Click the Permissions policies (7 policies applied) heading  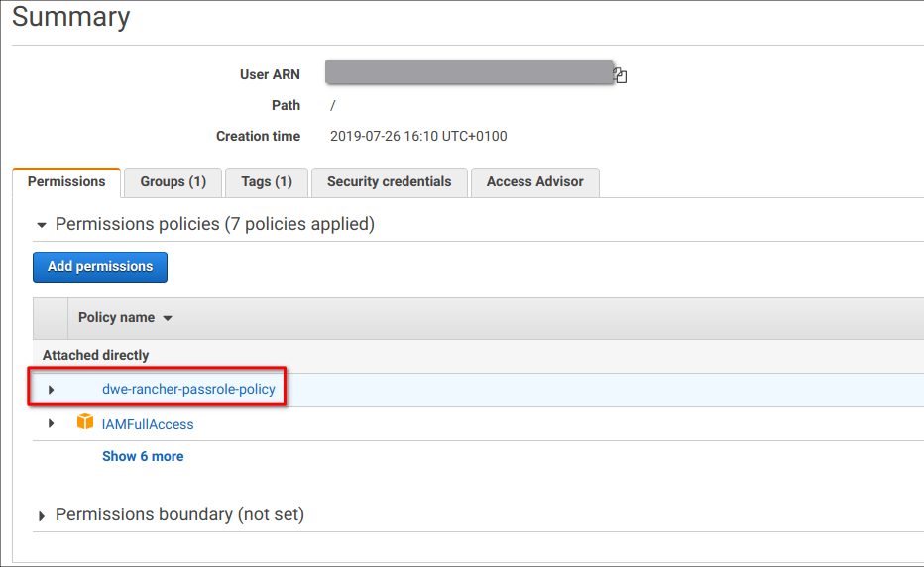click(215, 224)
